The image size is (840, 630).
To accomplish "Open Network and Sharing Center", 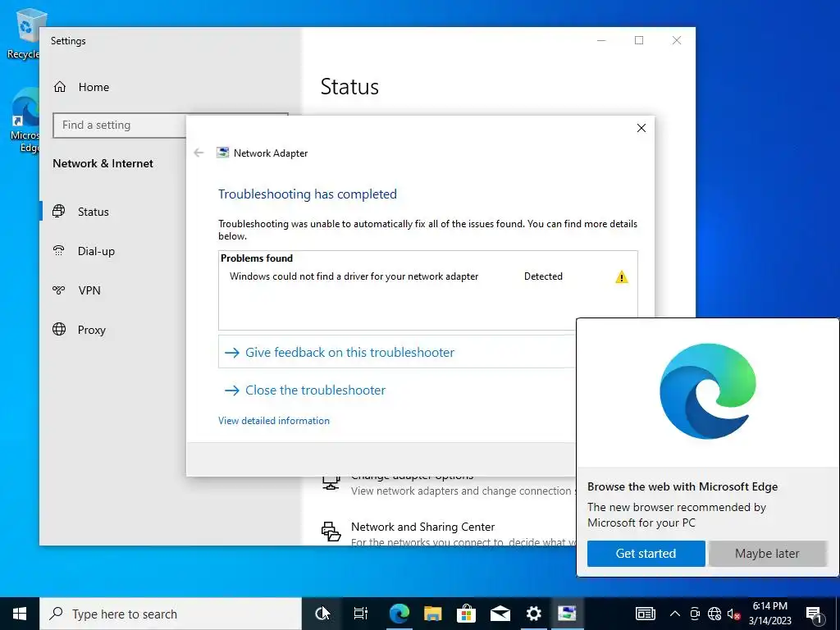I will click(x=422, y=527).
